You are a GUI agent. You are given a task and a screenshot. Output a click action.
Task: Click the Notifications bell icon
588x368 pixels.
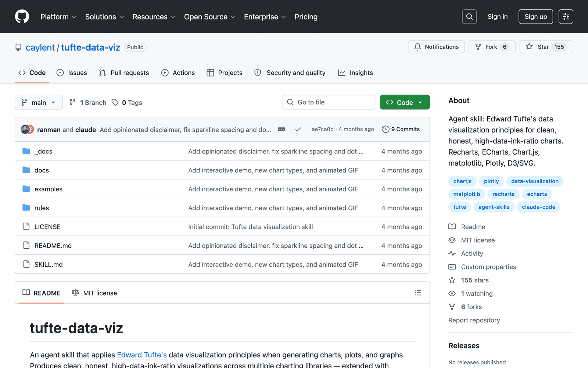[x=417, y=47]
